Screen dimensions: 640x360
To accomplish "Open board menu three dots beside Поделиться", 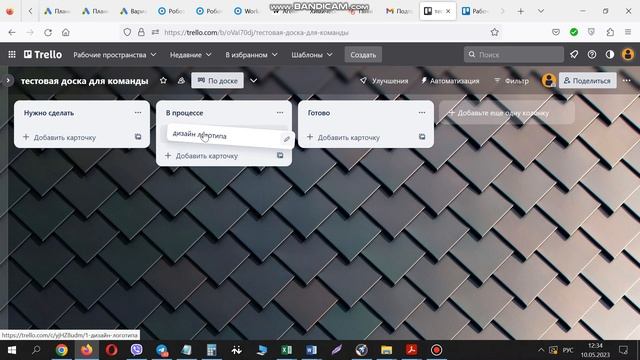I will (627, 80).
